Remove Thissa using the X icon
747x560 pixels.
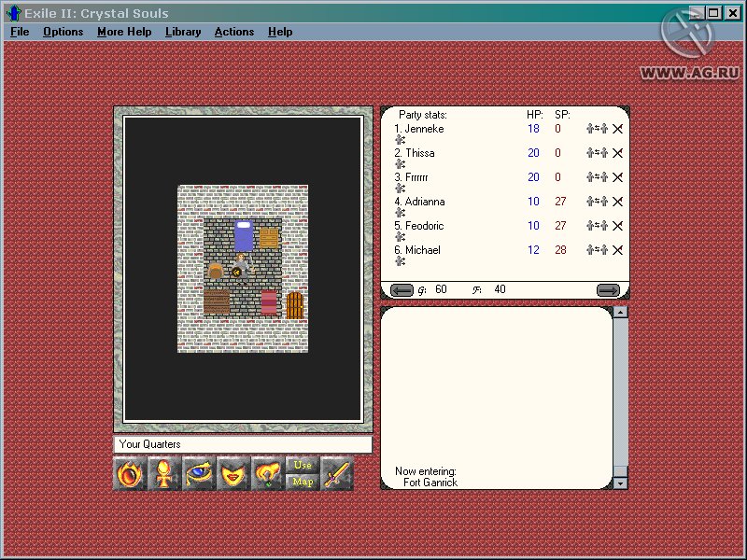(616, 153)
